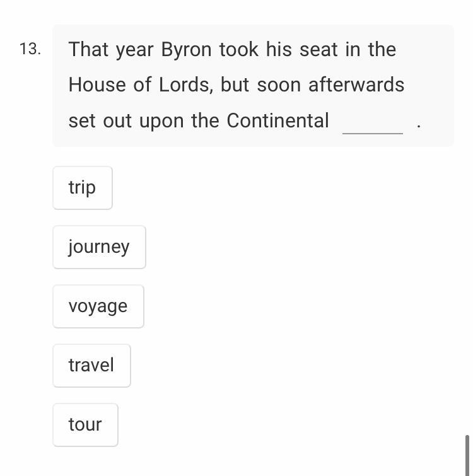
Task: Click the words "in the" ending the first line
Action: tap(371, 49)
